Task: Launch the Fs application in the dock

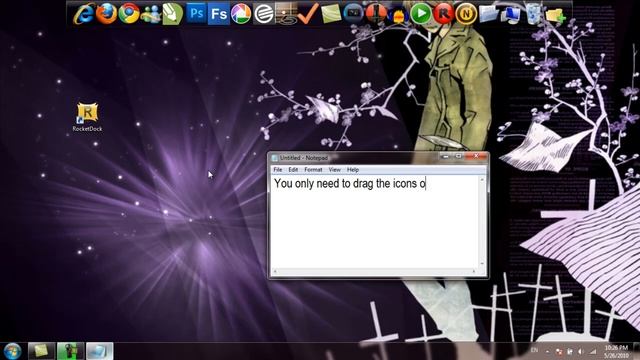Action: coord(218,13)
